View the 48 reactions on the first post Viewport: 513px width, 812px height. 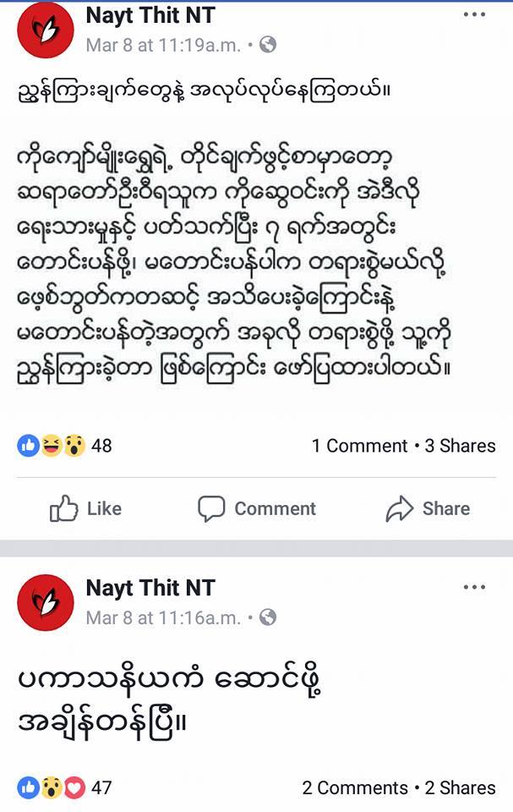101,446
